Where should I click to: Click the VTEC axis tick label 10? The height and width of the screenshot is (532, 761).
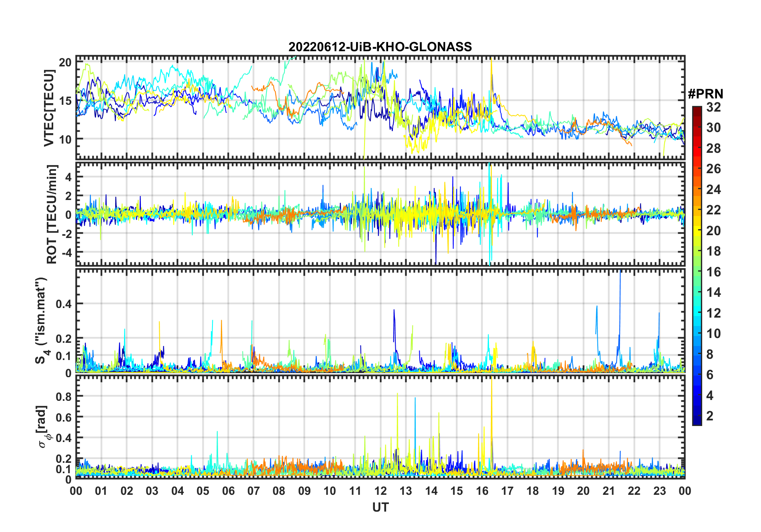pyautogui.click(x=65, y=140)
